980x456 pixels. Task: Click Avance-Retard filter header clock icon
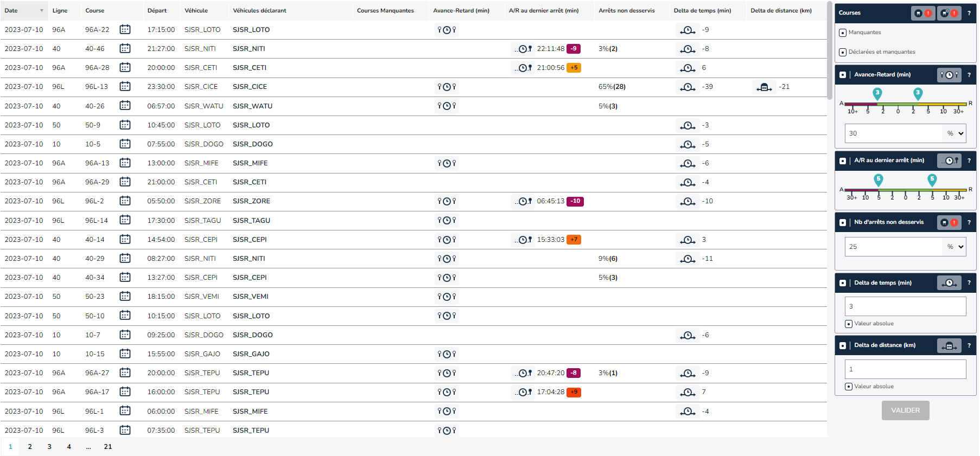coord(949,75)
